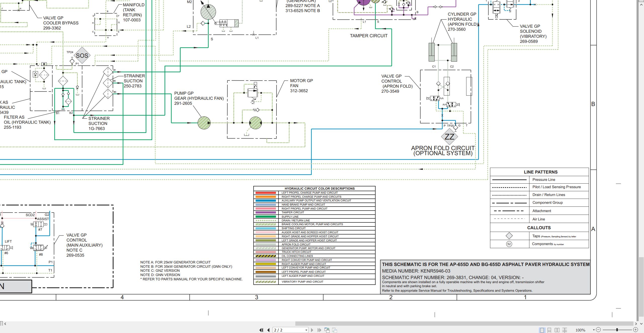Viewport: 644px width, 333px height.
Task: Click the 'Air Line' legend row
Action: tap(539, 219)
